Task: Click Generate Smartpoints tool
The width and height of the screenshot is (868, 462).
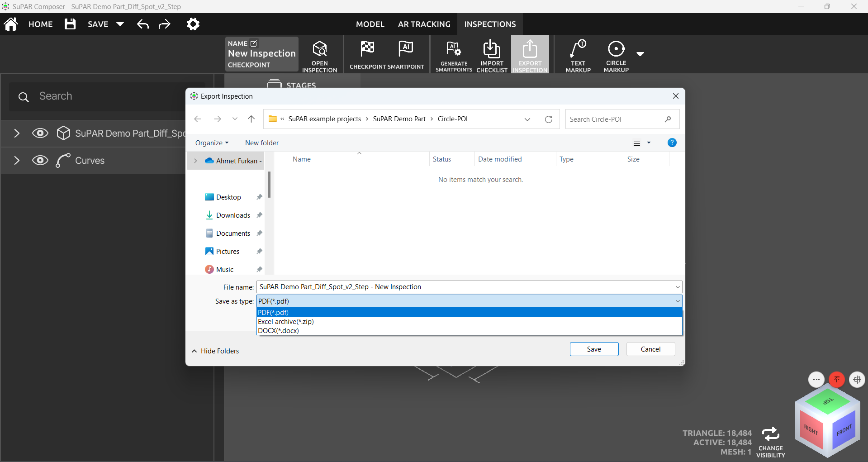Action: click(454, 56)
